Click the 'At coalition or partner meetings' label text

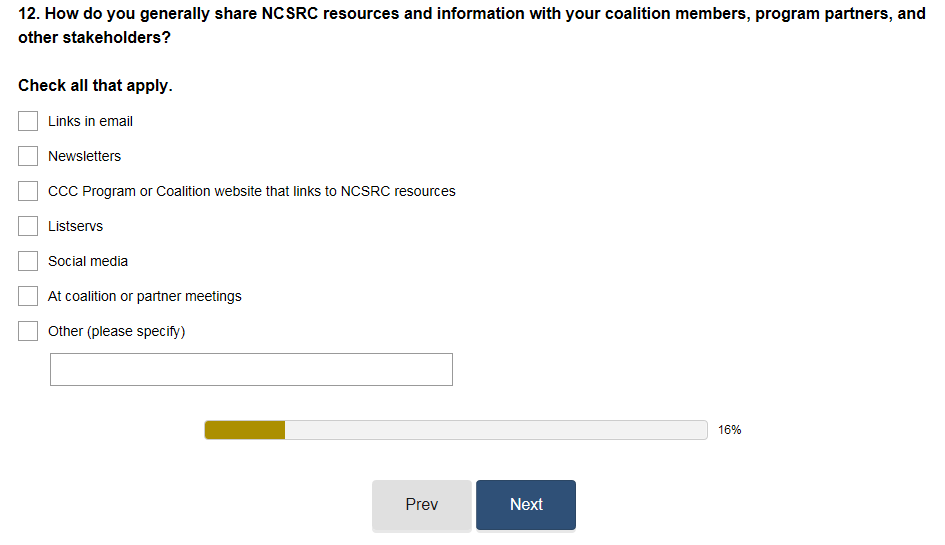144,296
